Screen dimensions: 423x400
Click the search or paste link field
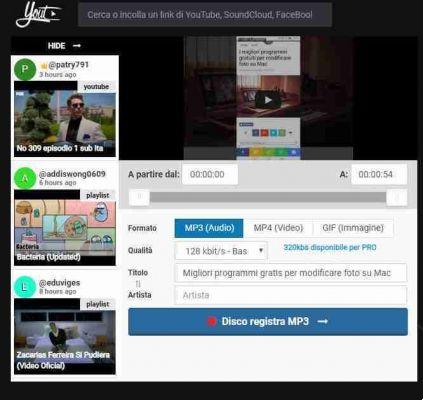tap(205, 15)
